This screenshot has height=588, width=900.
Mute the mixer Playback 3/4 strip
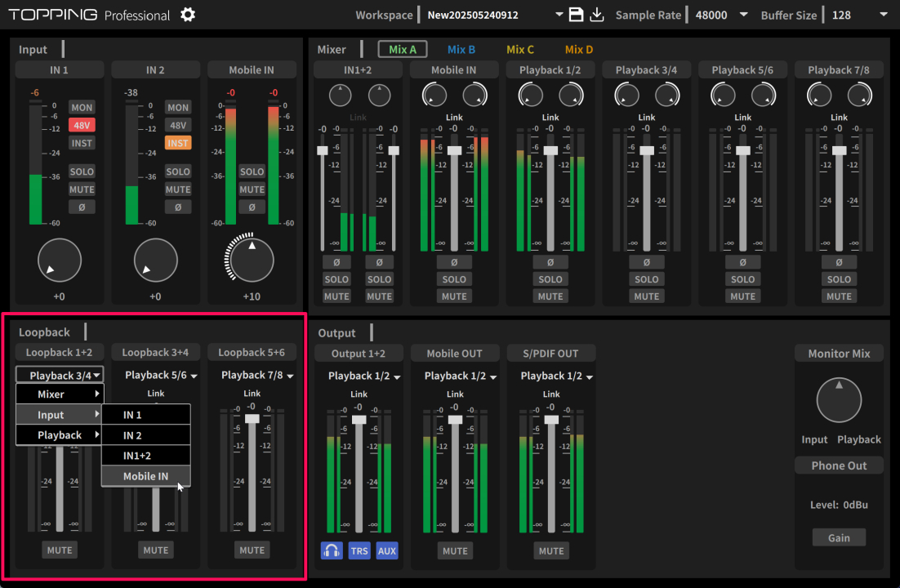[x=647, y=296]
